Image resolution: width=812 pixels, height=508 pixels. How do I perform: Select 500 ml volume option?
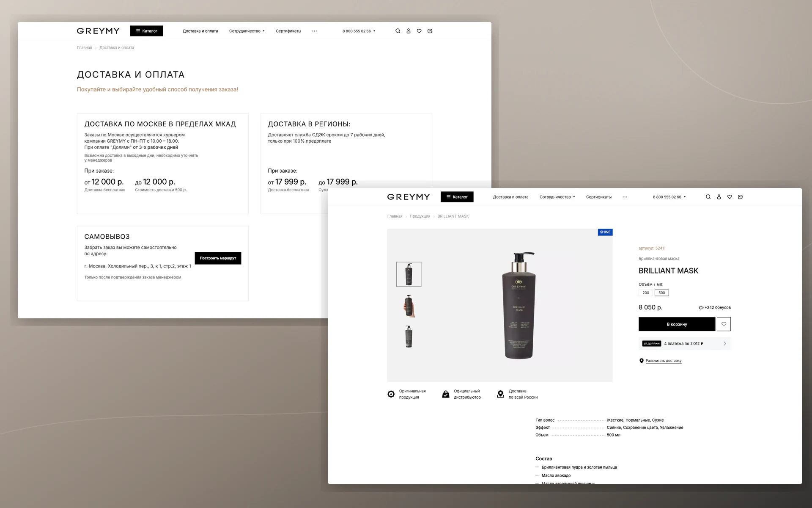(x=662, y=293)
